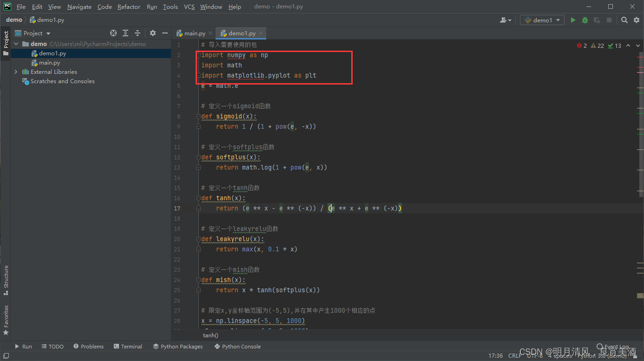644x361 pixels.
Task: Open the Tools menu
Action: coord(171,7)
